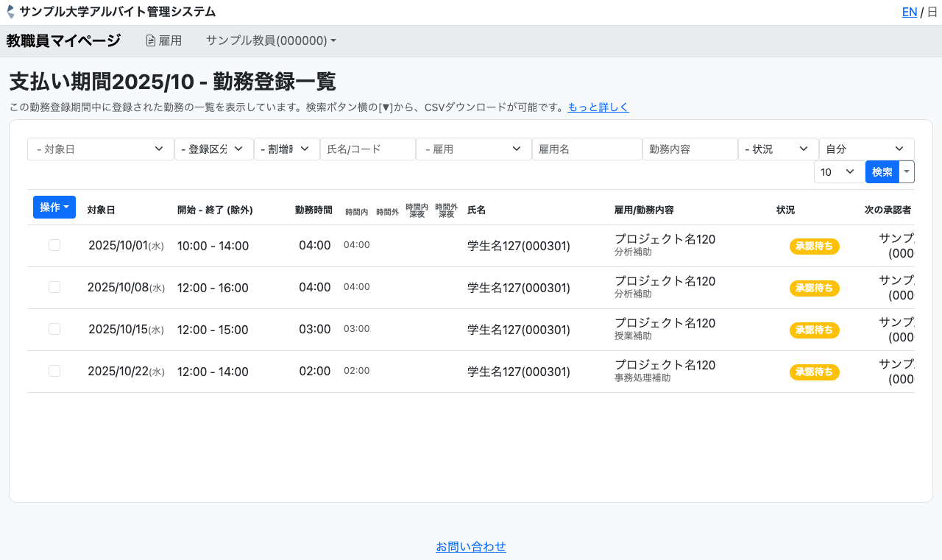
Task: Open the もっと詳しく help link
Action: pyautogui.click(x=598, y=107)
